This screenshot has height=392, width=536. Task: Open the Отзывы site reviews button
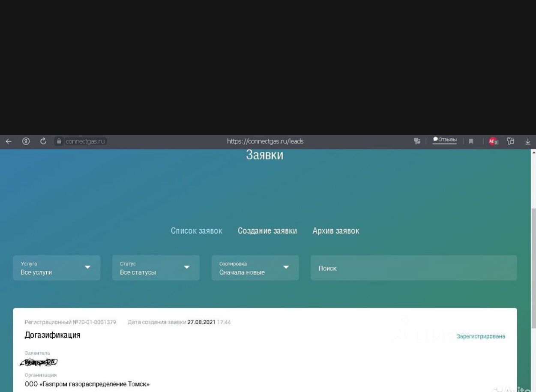445,140
